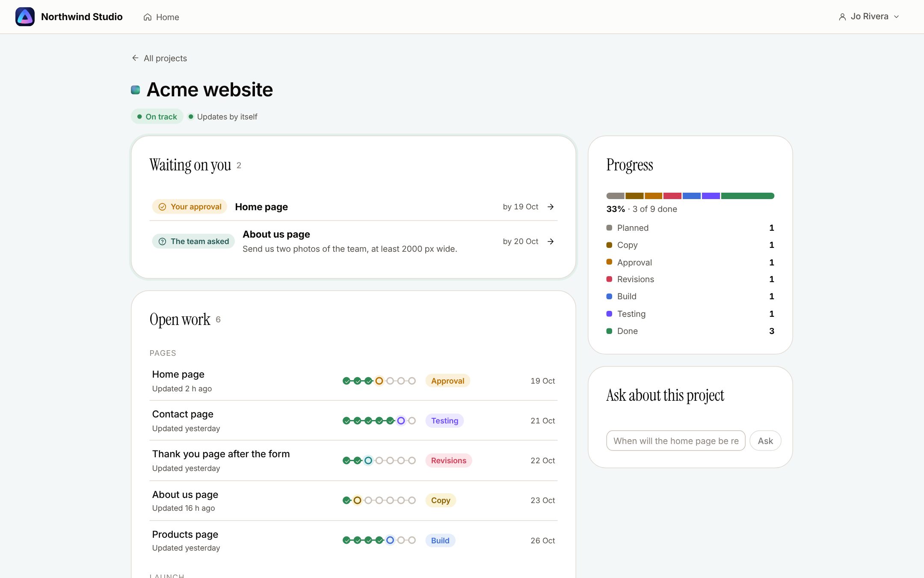The width and height of the screenshot is (924, 578).
Task: Click the Copy stage badge in Open work
Action: (x=441, y=500)
